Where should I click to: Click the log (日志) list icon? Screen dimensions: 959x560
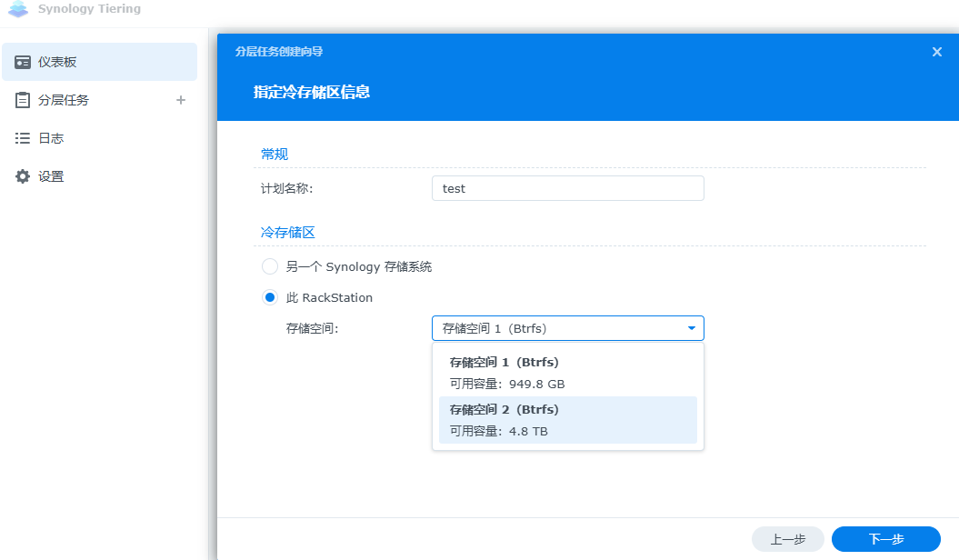(23, 138)
